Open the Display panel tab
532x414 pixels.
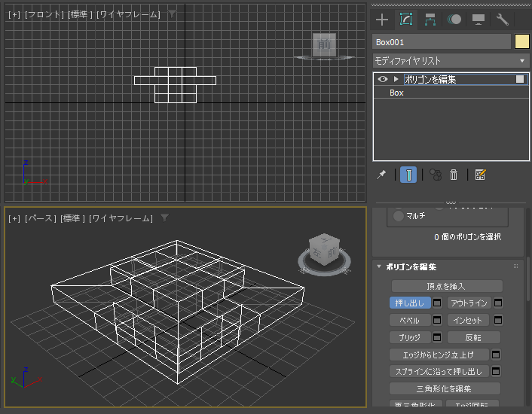478,20
